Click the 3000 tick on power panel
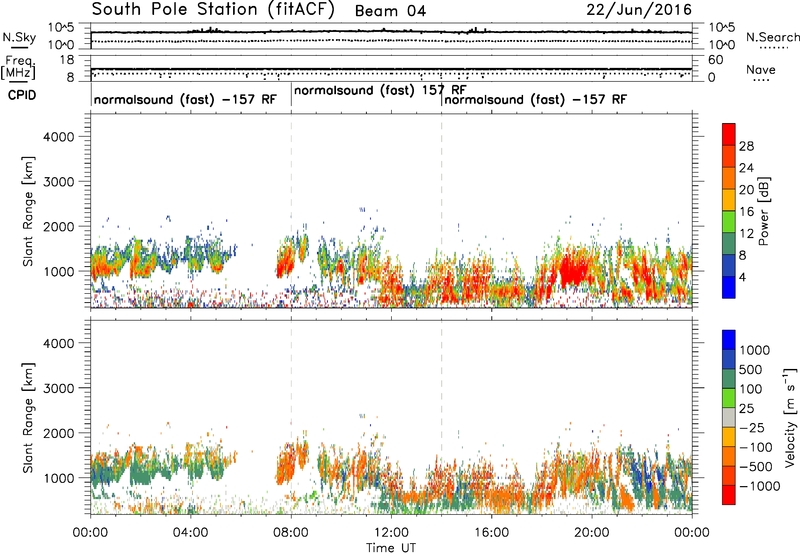The image size is (800, 554). (x=58, y=182)
